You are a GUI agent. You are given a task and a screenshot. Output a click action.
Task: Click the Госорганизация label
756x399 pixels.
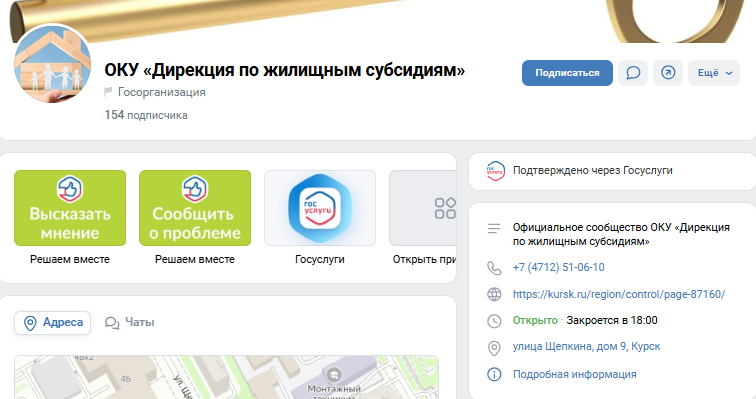click(162, 92)
